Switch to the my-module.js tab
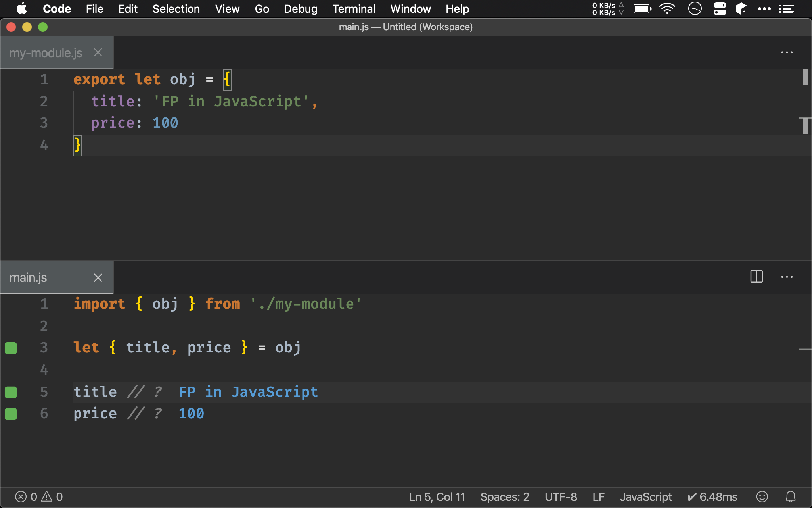The width and height of the screenshot is (812, 508). (x=46, y=52)
